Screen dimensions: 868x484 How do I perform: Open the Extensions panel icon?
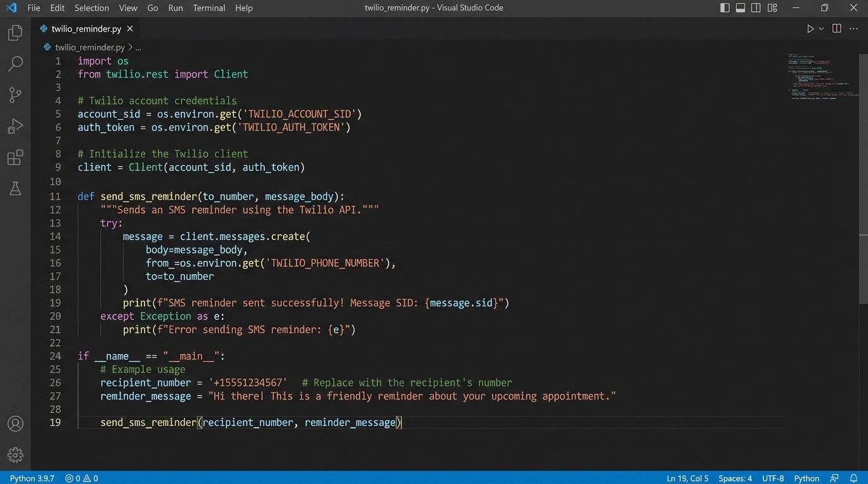click(15, 158)
